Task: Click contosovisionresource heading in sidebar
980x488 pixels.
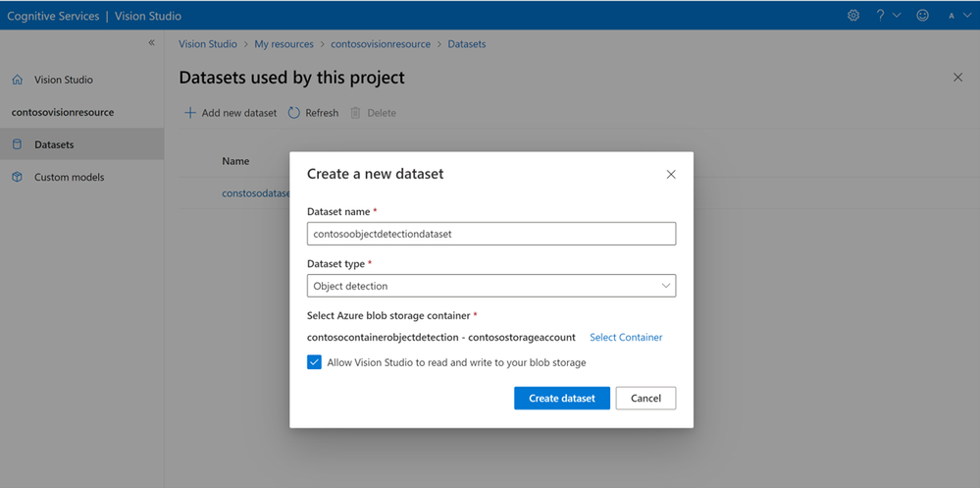Action: (63, 113)
